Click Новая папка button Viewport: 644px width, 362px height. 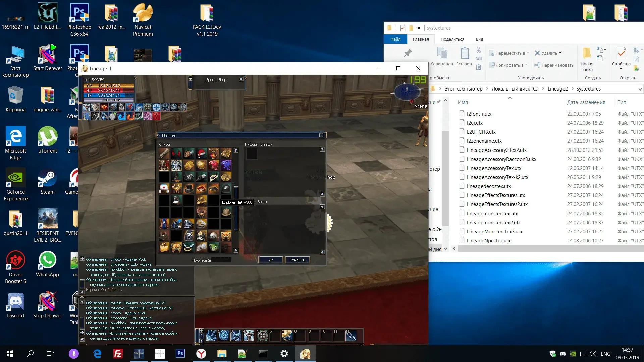(587, 59)
